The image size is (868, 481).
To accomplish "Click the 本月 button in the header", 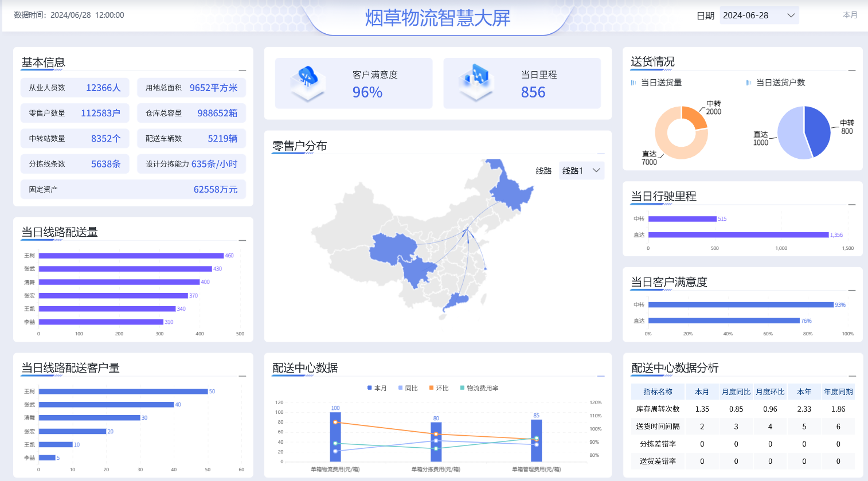I will click(x=850, y=15).
